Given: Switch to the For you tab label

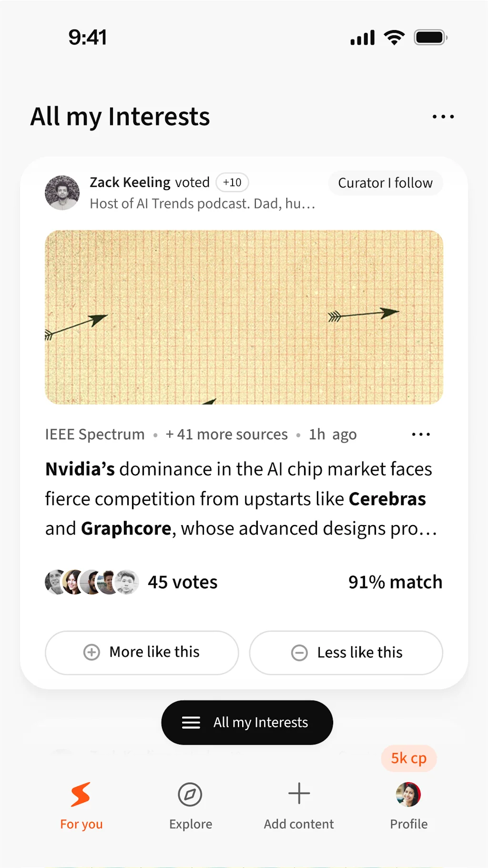Looking at the screenshot, I should pos(81,824).
